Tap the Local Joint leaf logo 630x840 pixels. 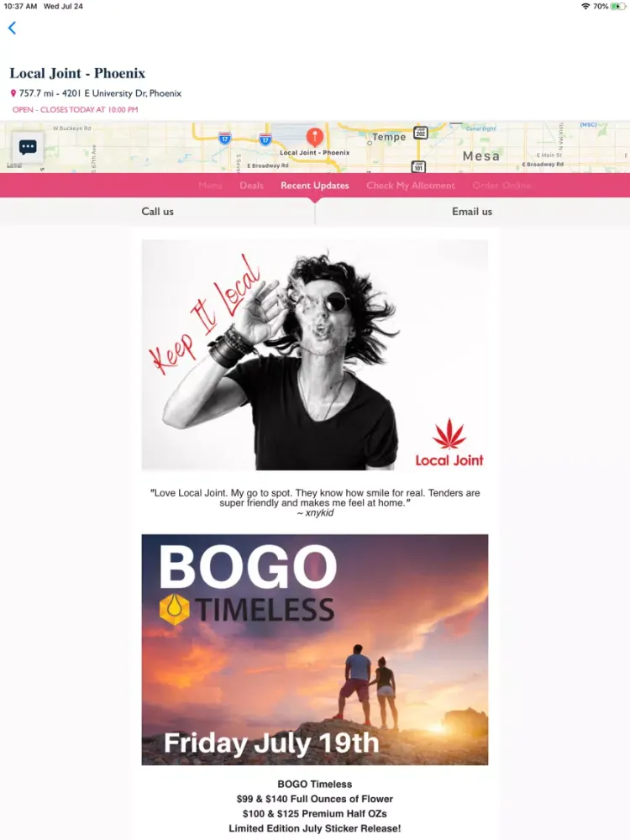point(449,443)
